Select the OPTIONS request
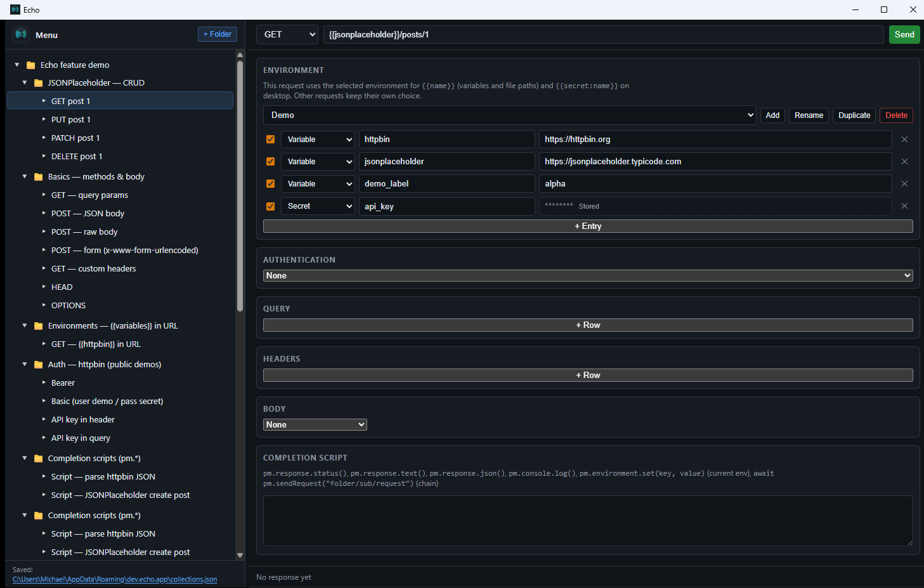 coord(68,305)
